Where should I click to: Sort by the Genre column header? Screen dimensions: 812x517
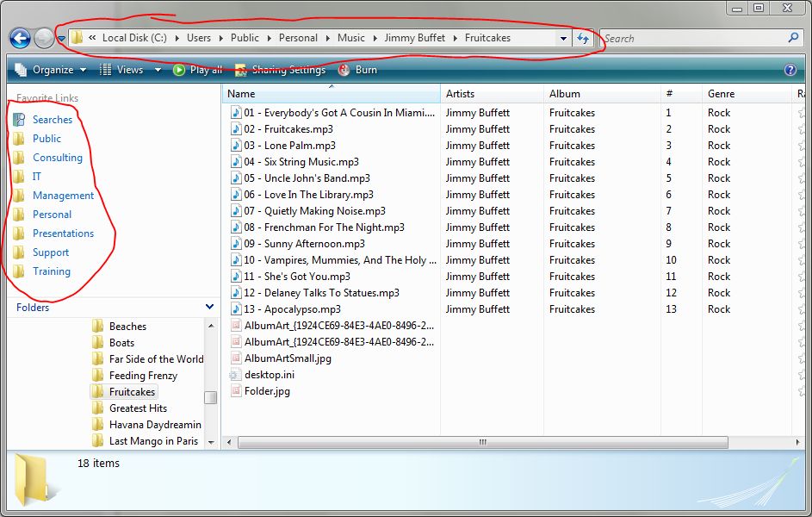[x=747, y=94]
